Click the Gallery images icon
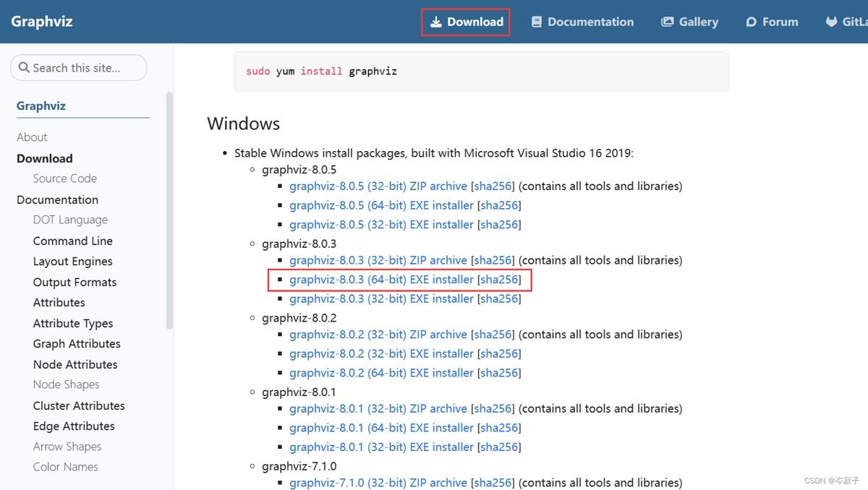The width and height of the screenshot is (868, 490). pyautogui.click(x=667, y=22)
